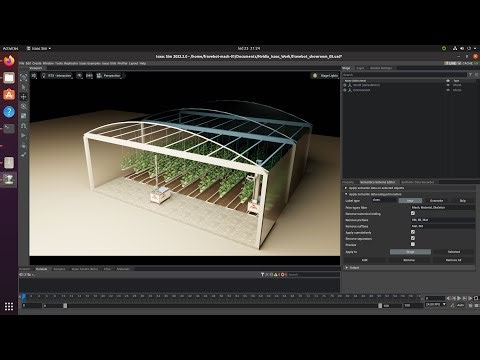Toggle console warning filter triangle icon

[x=276, y=274]
